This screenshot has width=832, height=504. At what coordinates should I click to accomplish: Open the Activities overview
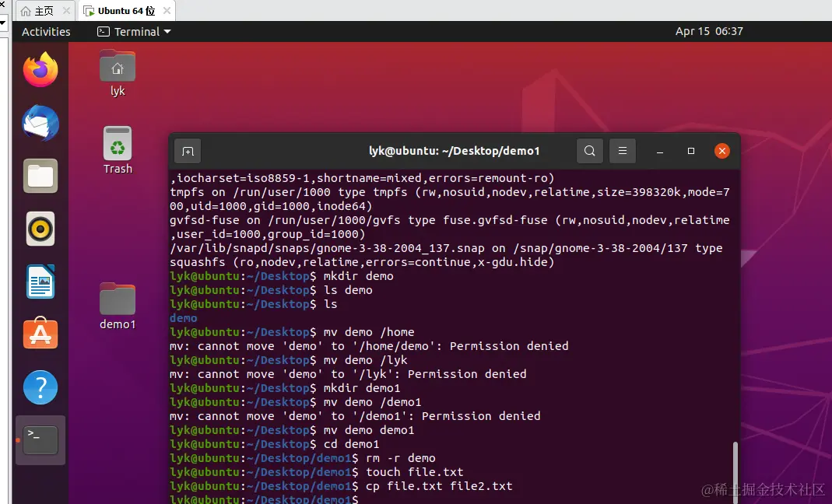pos(46,32)
